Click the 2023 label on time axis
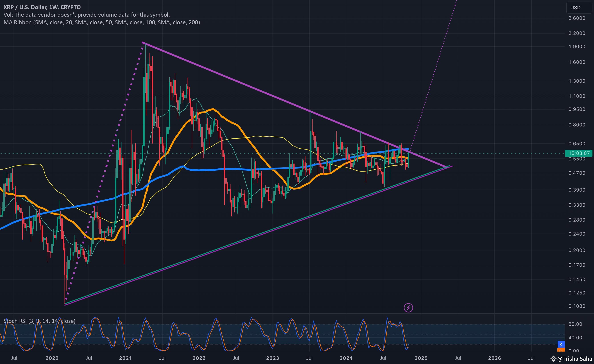This screenshot has height=364, width=594. click(272, 358)
